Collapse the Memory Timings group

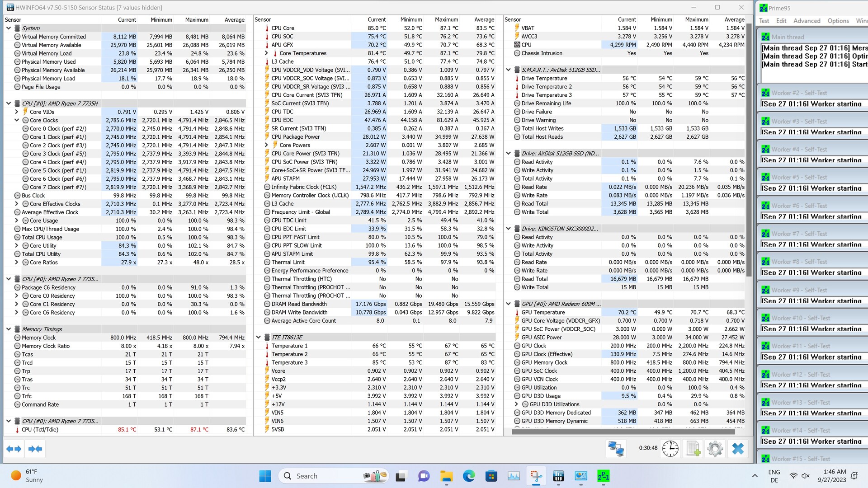(9, 329)
